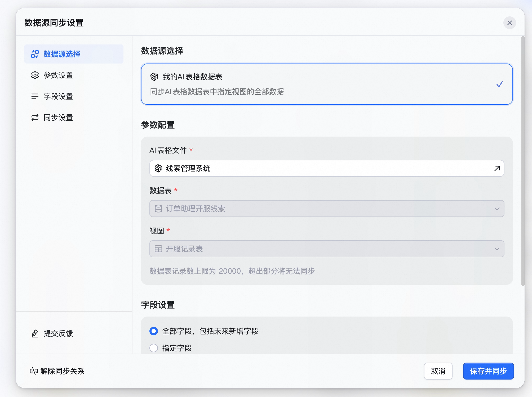Click the 数据源选择 sidebar icon
Viewport: 532px width, 397px height.
(35, 54)
